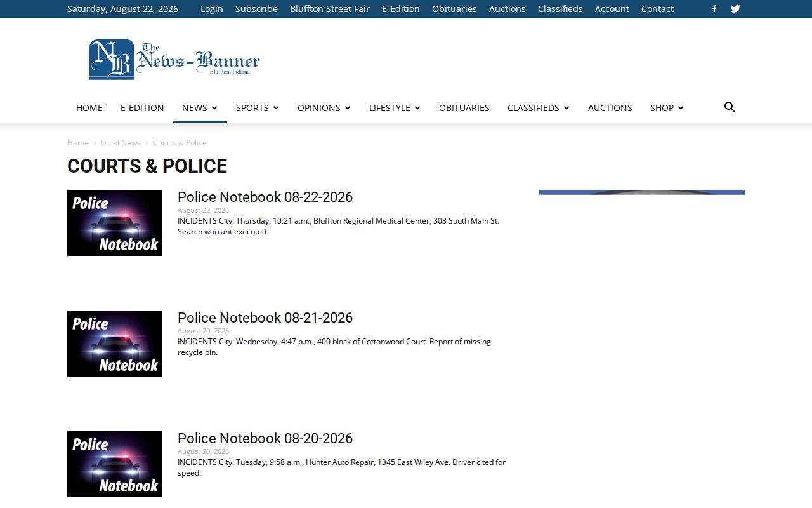
Task: Click Subscribe in the top bar
Action: coord(256,9)
